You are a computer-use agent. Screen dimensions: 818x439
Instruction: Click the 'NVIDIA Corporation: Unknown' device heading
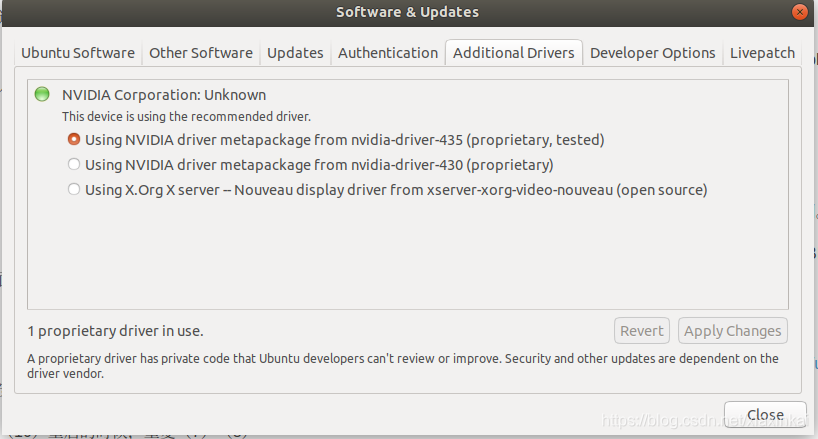coord(164,95)
